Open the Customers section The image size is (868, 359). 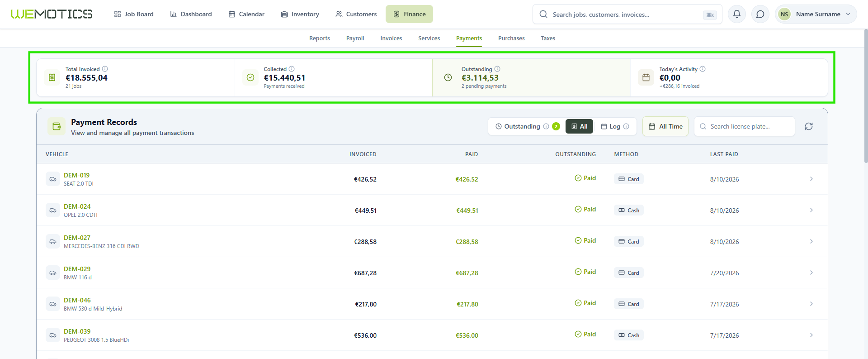point(356,14)
